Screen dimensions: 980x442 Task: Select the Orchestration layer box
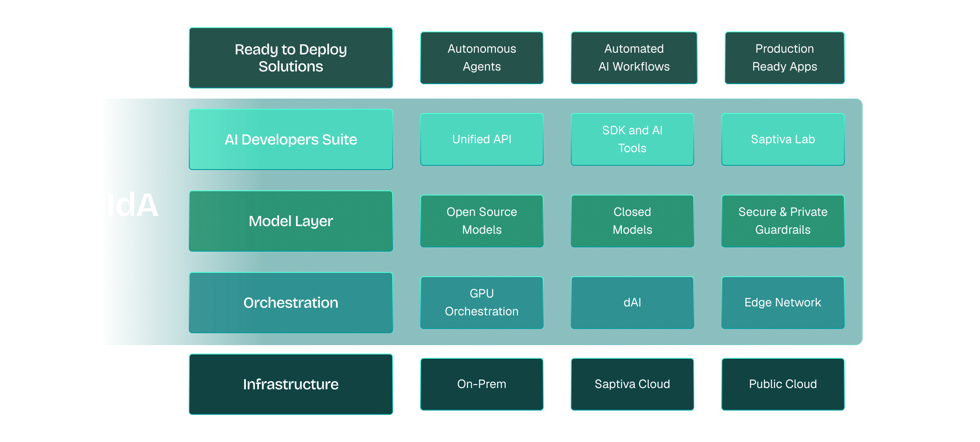(291, 303)
